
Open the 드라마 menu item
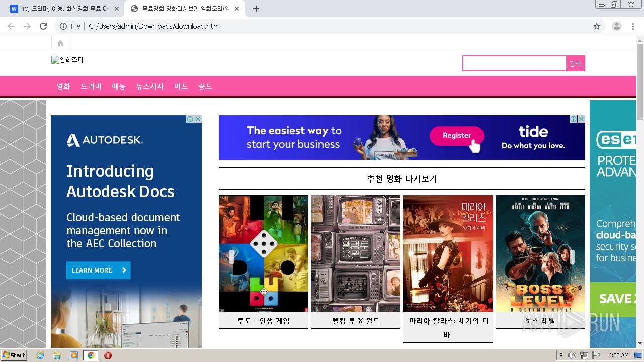coord(91,86)
